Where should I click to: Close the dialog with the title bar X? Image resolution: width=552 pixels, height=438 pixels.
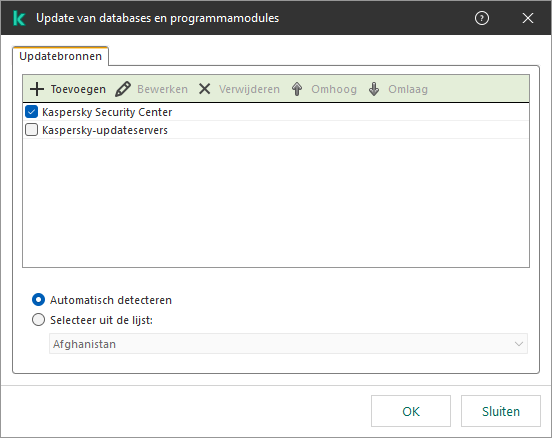(x=528, y=18)
